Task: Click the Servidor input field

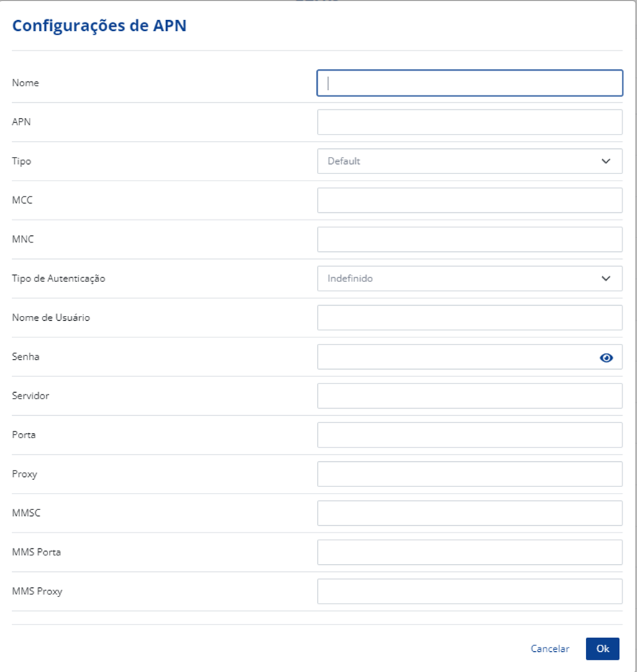Action: tap(469, 396)
